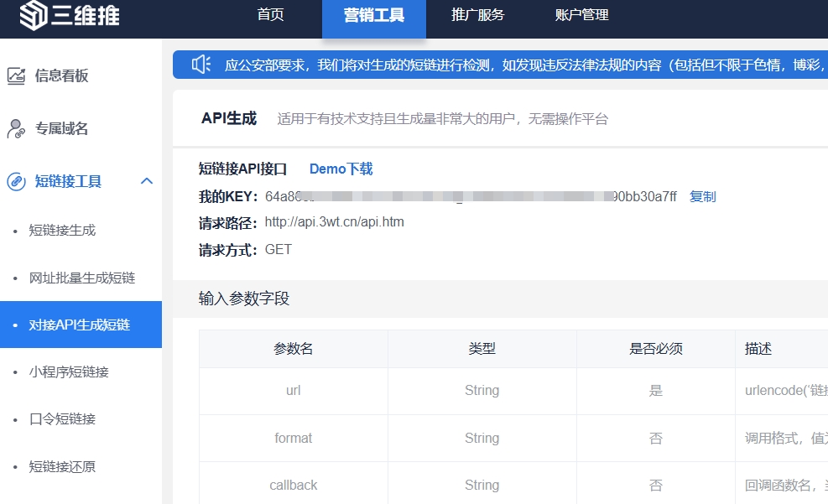Open the 推广服务 navigation tab

click(x=477, y=15)
